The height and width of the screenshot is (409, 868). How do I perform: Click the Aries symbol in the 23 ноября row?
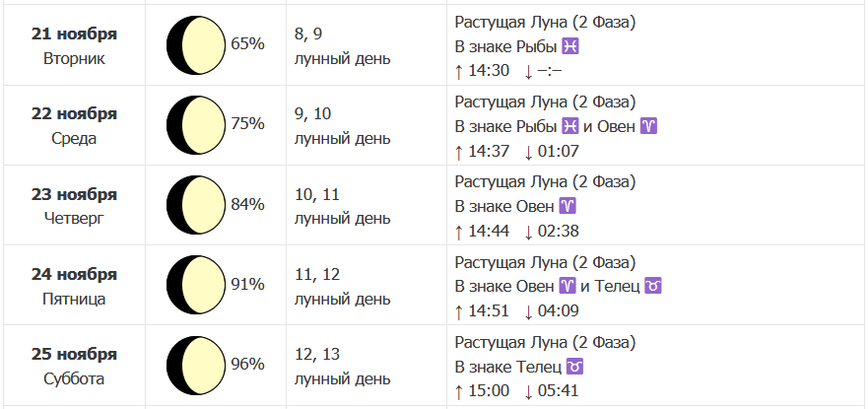pos(568,206)
